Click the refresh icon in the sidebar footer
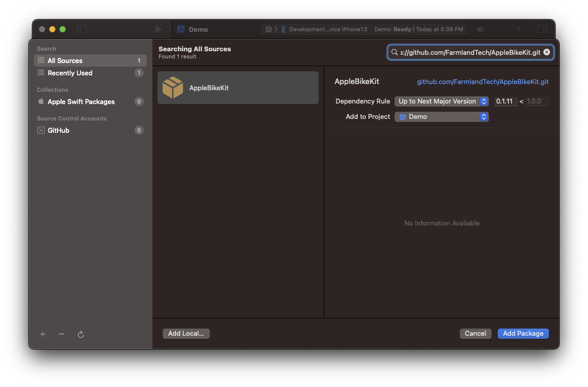 81,334
